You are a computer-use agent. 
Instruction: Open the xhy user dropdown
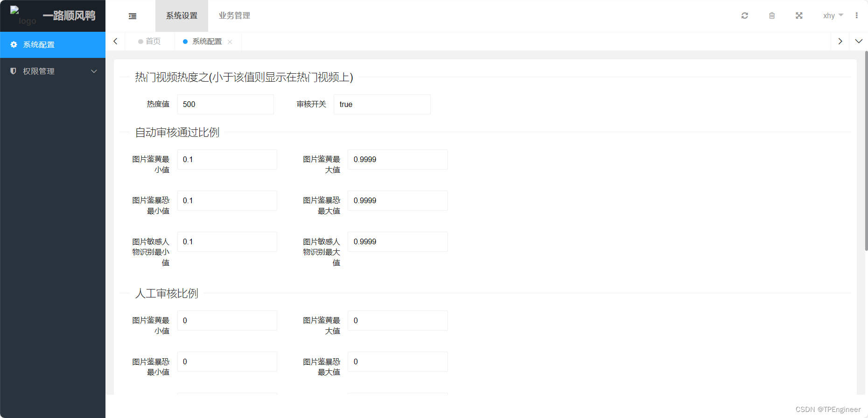pos(833,15)
